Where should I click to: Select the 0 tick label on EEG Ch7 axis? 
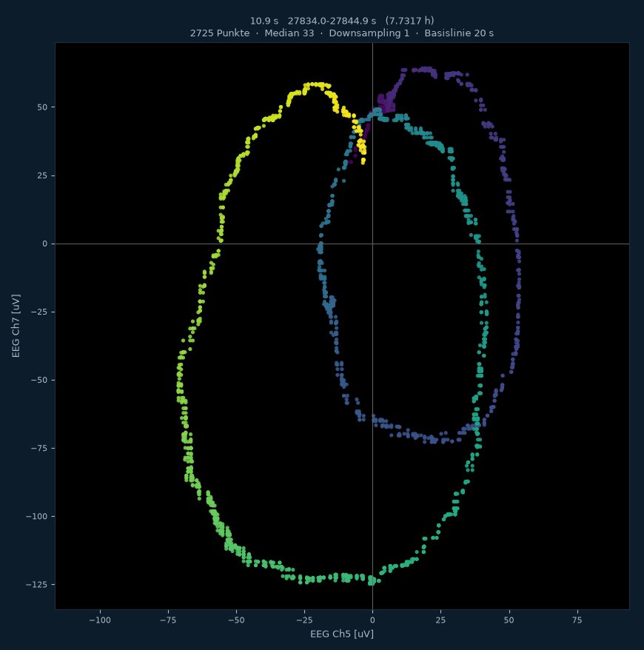pos(44,244)
